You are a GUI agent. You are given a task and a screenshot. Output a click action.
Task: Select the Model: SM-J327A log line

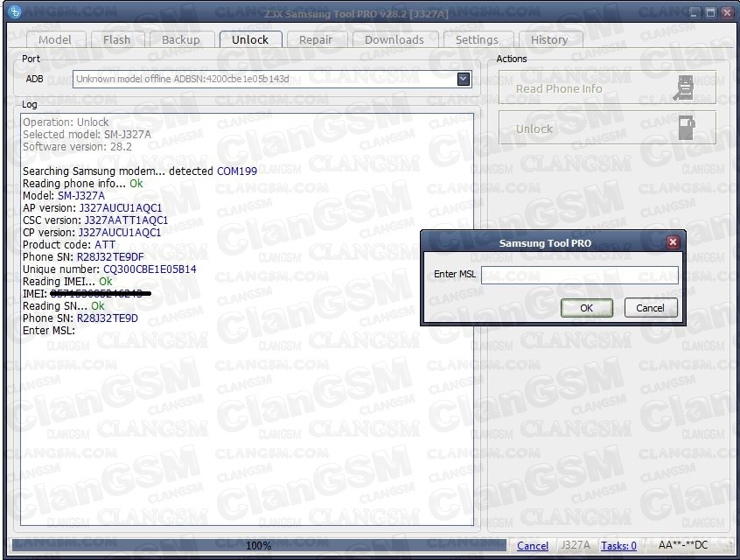[64, 195]
